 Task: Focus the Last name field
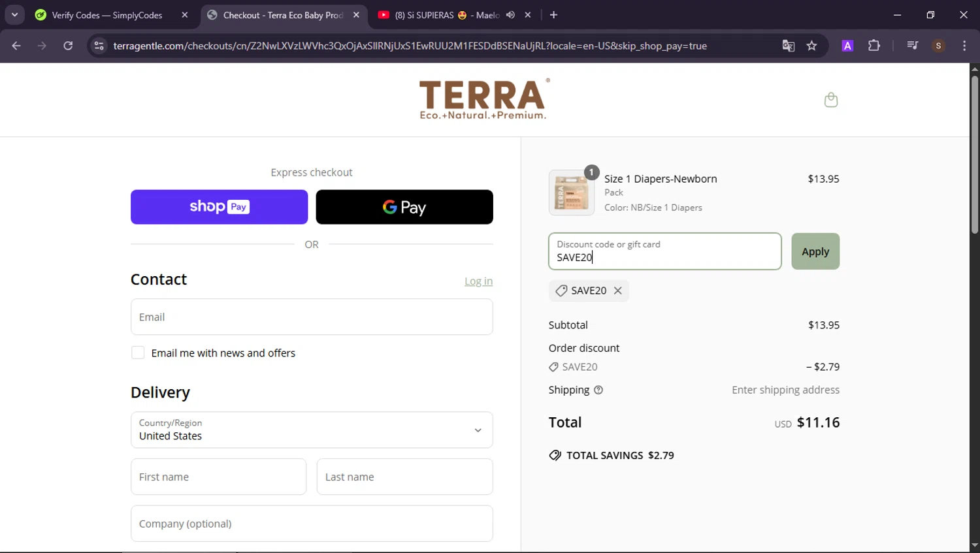point(404,477)
